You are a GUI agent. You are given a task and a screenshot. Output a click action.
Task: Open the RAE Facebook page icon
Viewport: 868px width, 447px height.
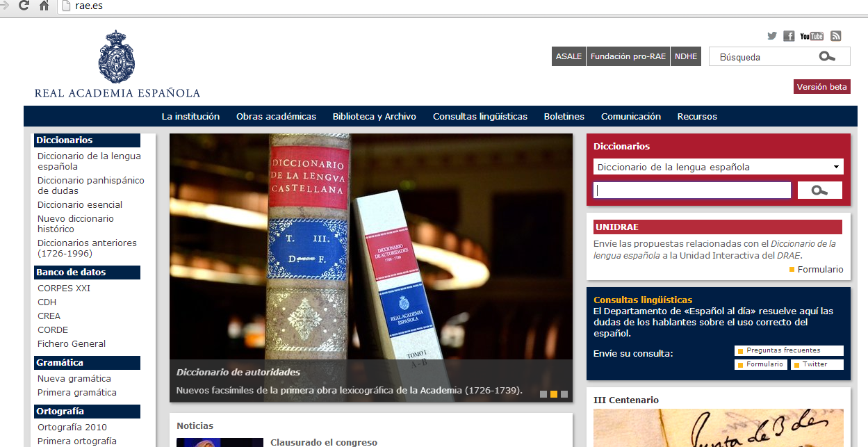[789, 36]
